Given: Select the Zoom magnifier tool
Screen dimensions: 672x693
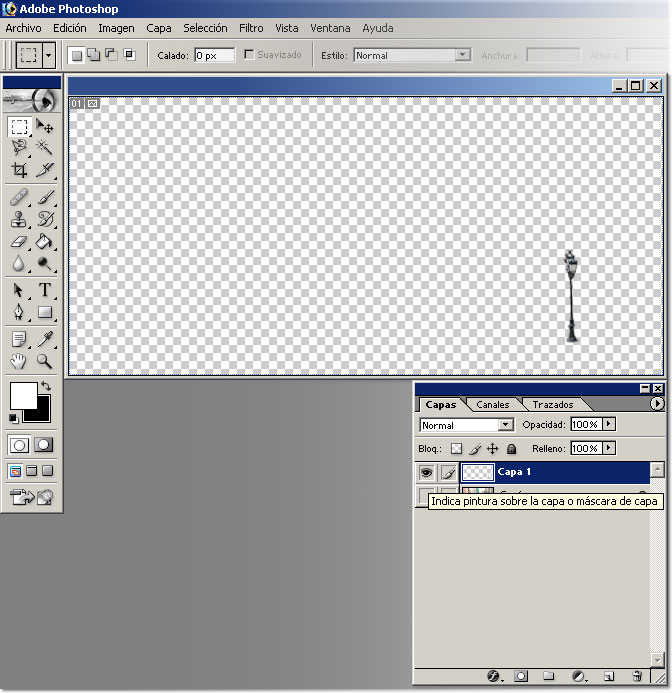Looking at the screenshot, I should 45,362.
